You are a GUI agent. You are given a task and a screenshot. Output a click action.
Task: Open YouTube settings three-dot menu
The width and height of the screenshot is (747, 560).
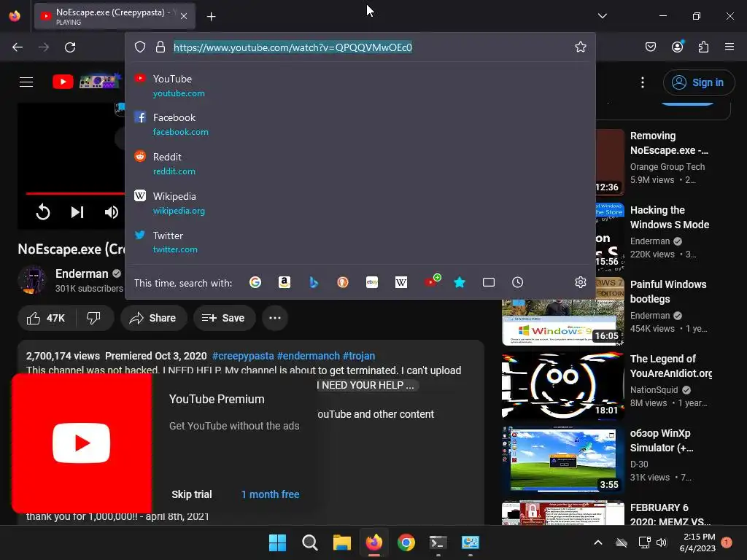pos(642,82)
